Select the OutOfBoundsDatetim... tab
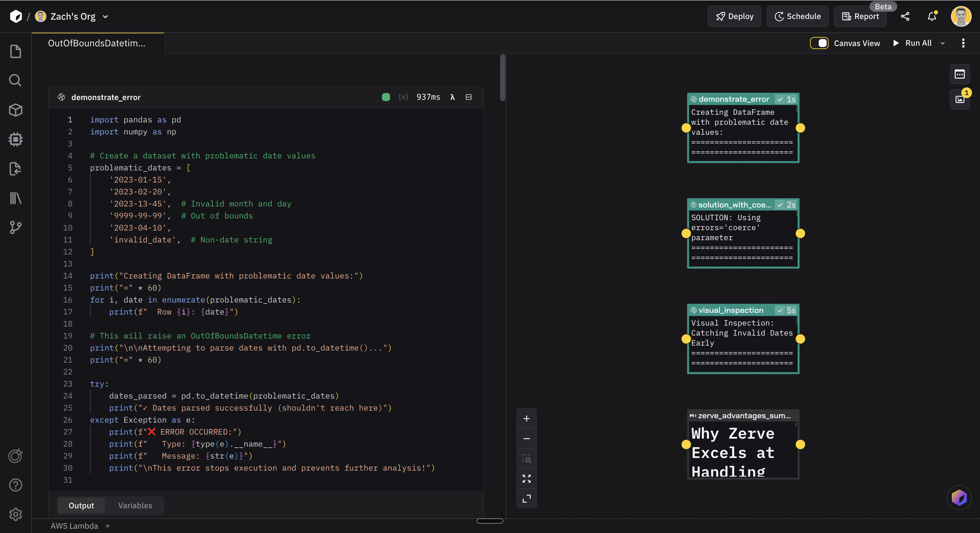This screenshot has height=533, width=980. pyautogui.click(x=97, y=43)
